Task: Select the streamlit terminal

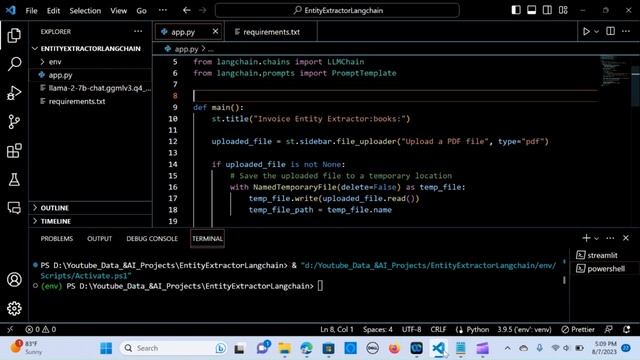Action: pos(603,255)
